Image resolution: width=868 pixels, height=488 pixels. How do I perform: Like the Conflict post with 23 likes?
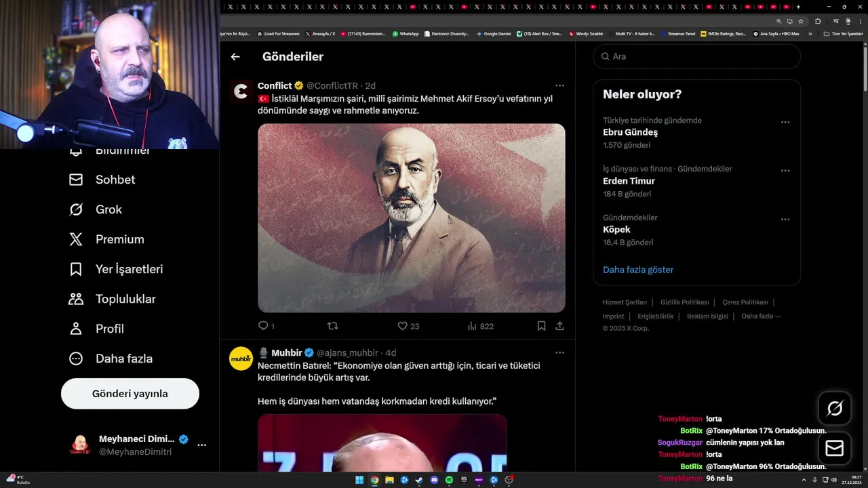point(402,326)
